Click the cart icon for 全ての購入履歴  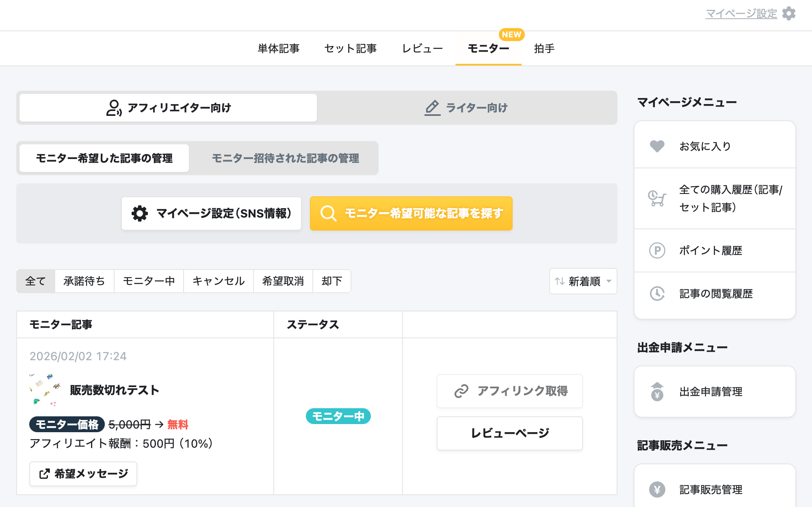(x=657, y=198)
